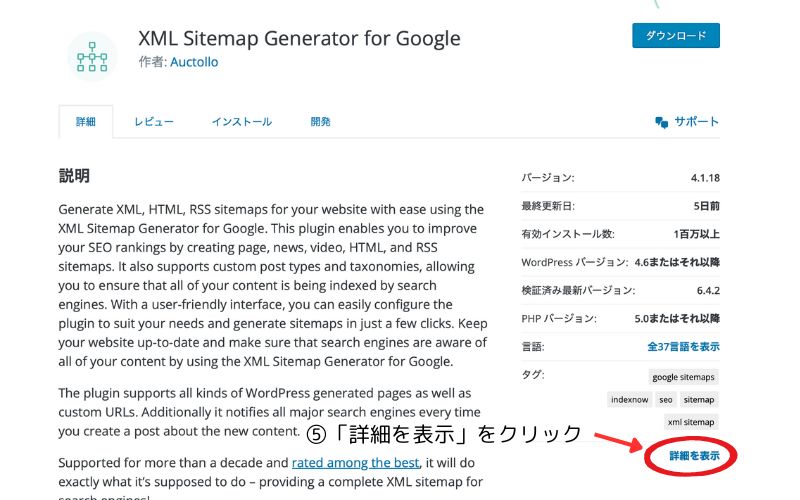Click the XML Sitemap plugin logo icon

point(92,57)
